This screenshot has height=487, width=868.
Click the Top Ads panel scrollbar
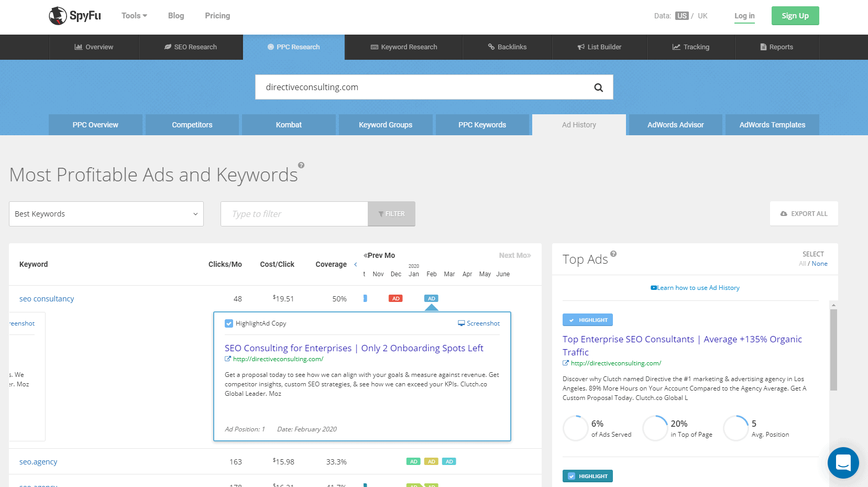tap(833, 350)
